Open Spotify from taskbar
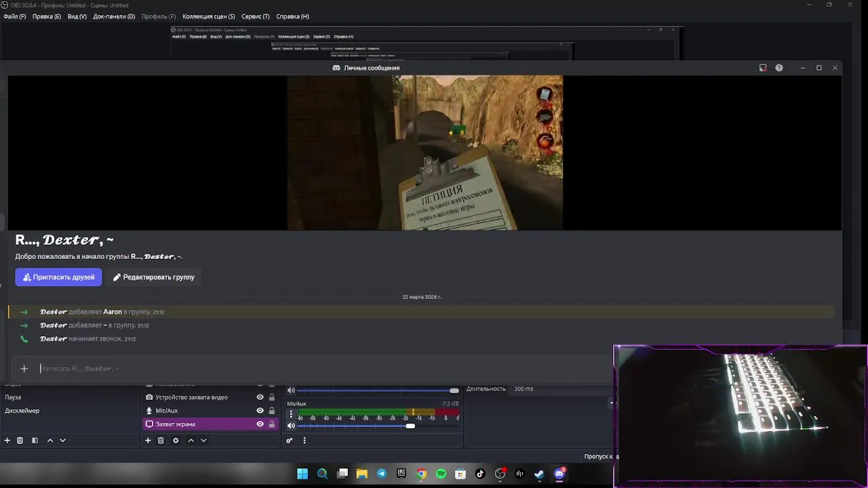868x488 pixels. point(441,474)
